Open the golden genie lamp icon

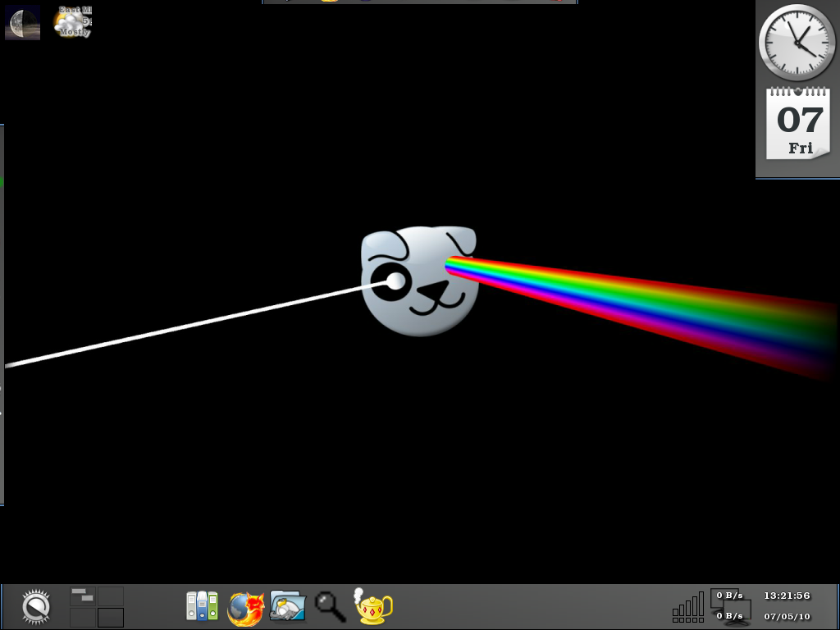click(x=373, y=606)
